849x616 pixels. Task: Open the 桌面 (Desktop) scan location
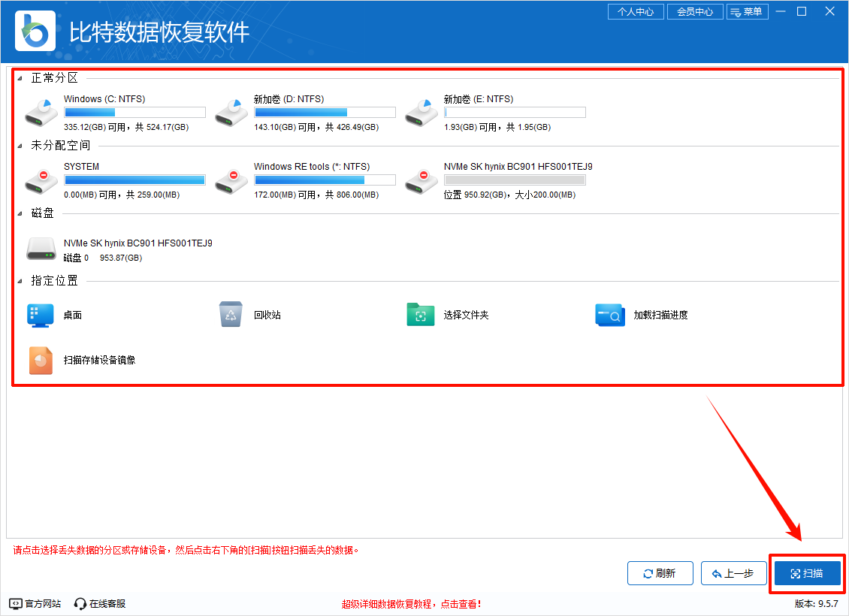click(41, 315)
